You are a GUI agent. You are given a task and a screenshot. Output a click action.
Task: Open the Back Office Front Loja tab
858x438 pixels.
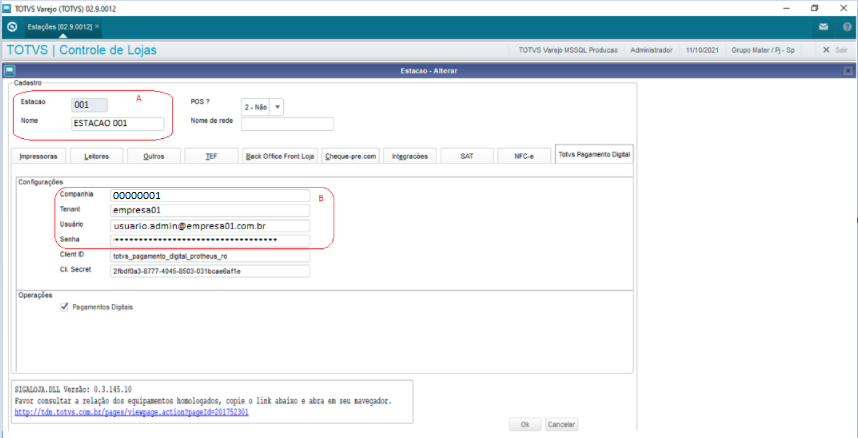280,156
